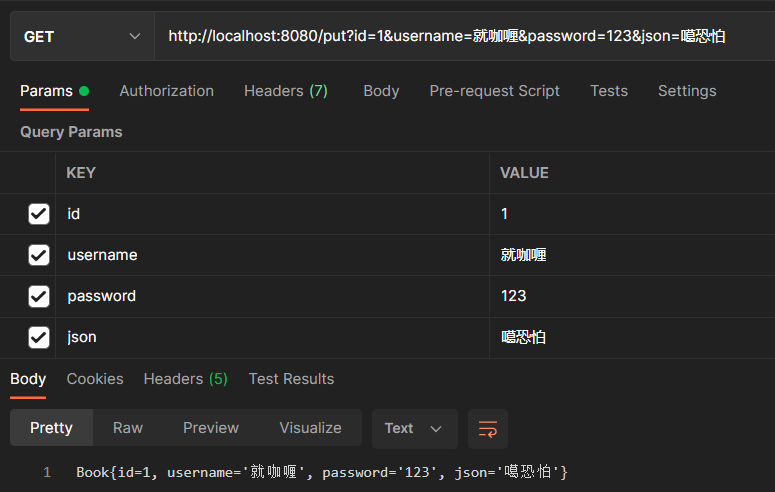Open the request Settings tab
Viewport: 775px width, 492px height.
[x=686, y=91]
